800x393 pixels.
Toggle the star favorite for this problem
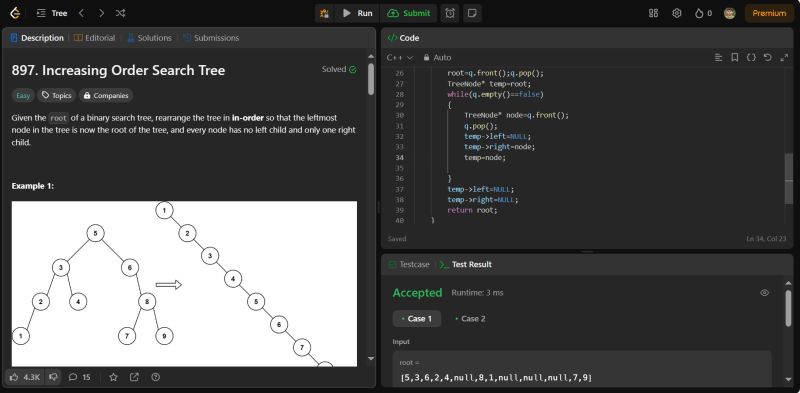click(113, 377)
